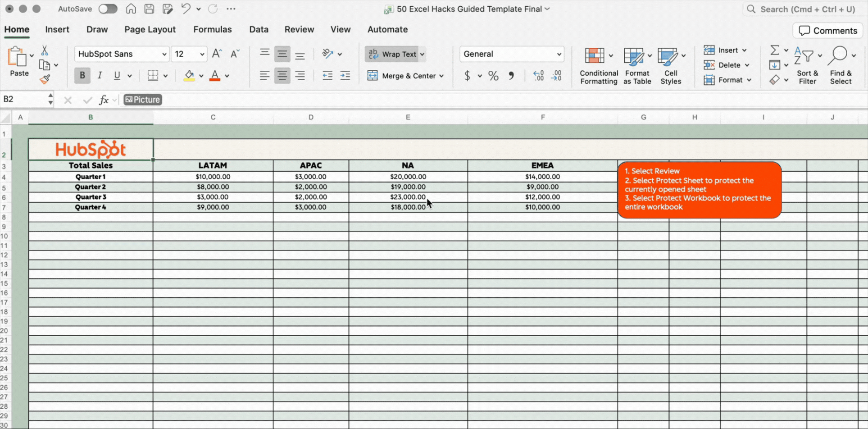Apply the yellow fill color swatch
Viewport: 868px width, 429px height.
[189, 76]
